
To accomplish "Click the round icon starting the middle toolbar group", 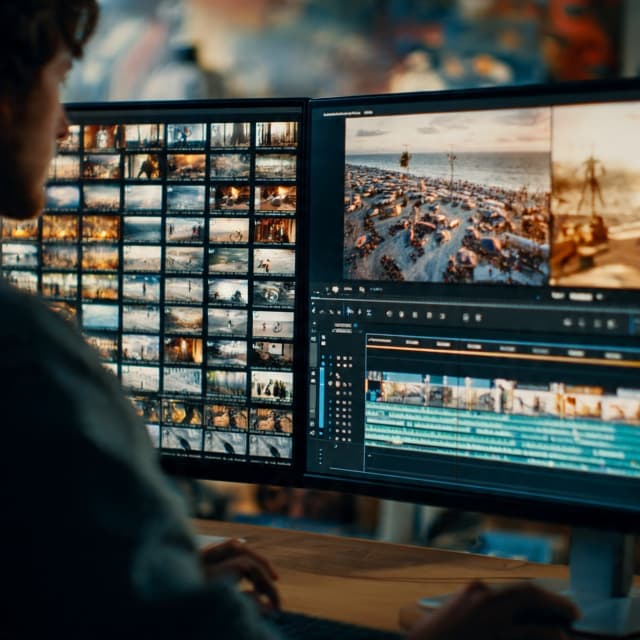I will pos(389,314).
